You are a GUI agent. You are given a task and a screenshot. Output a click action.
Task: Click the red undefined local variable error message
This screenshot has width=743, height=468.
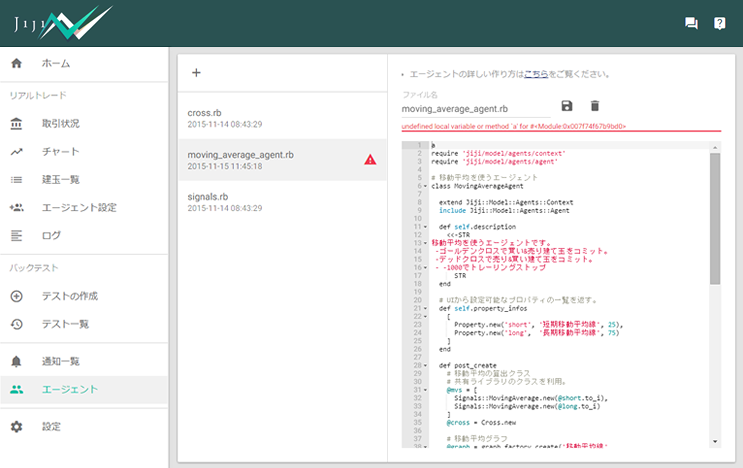[514, 126]
